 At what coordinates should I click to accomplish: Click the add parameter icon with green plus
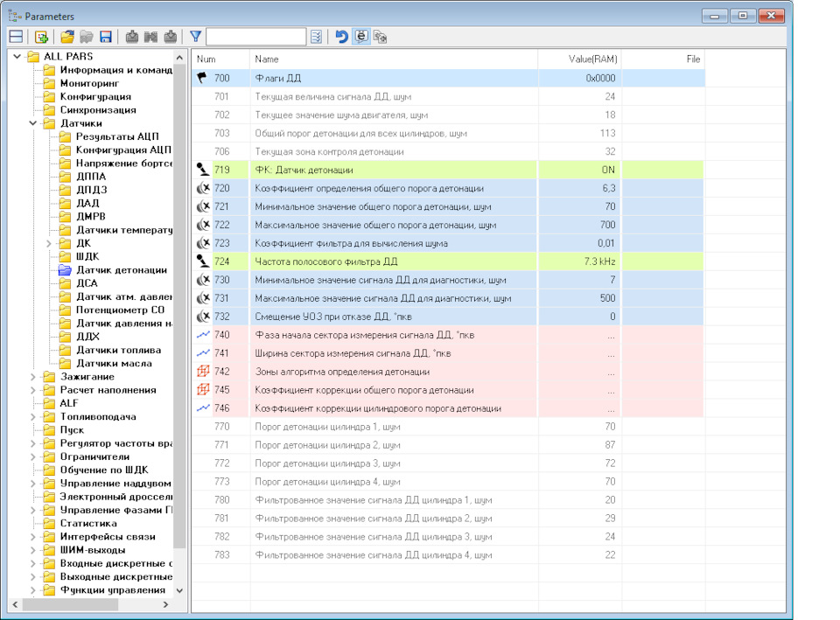tap(40, 37)
